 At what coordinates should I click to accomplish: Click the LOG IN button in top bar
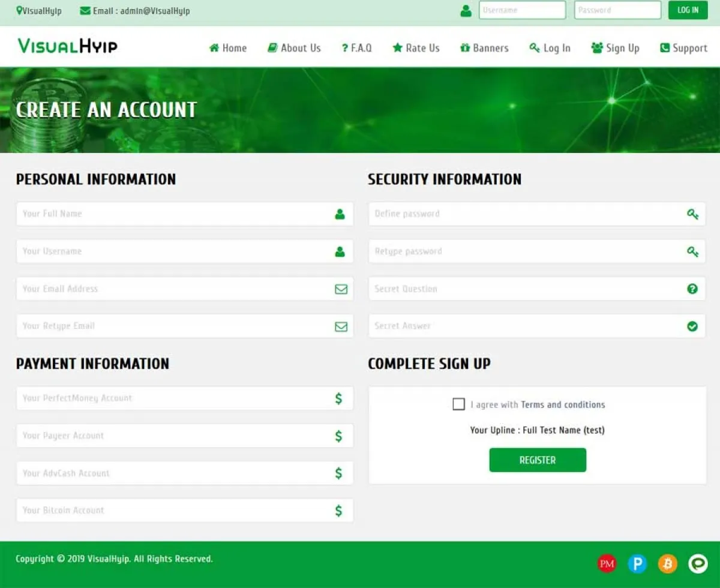[x=688, y=10]
